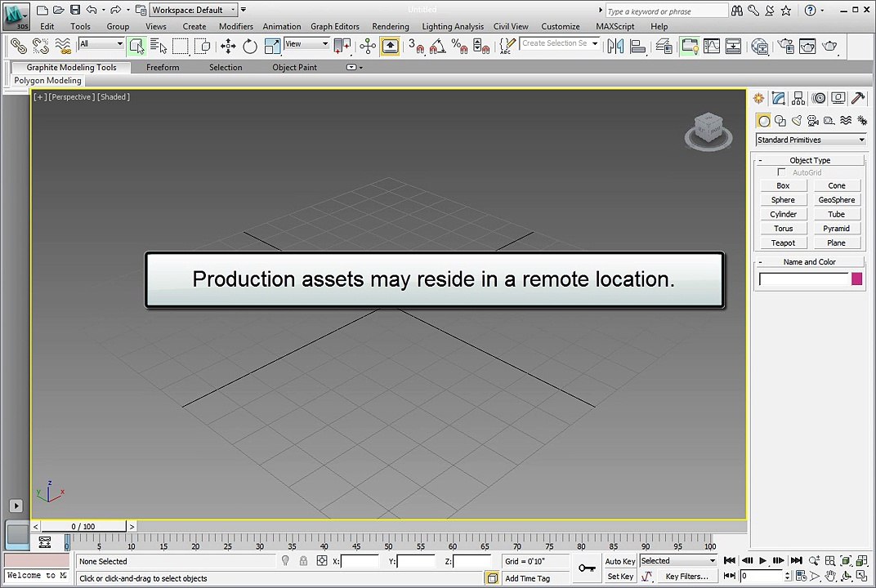Switch to the Motion panel tab
Image resolution: width=876 pixels, height=588 pixels.
pyautogui.click(x=819, y=98)
